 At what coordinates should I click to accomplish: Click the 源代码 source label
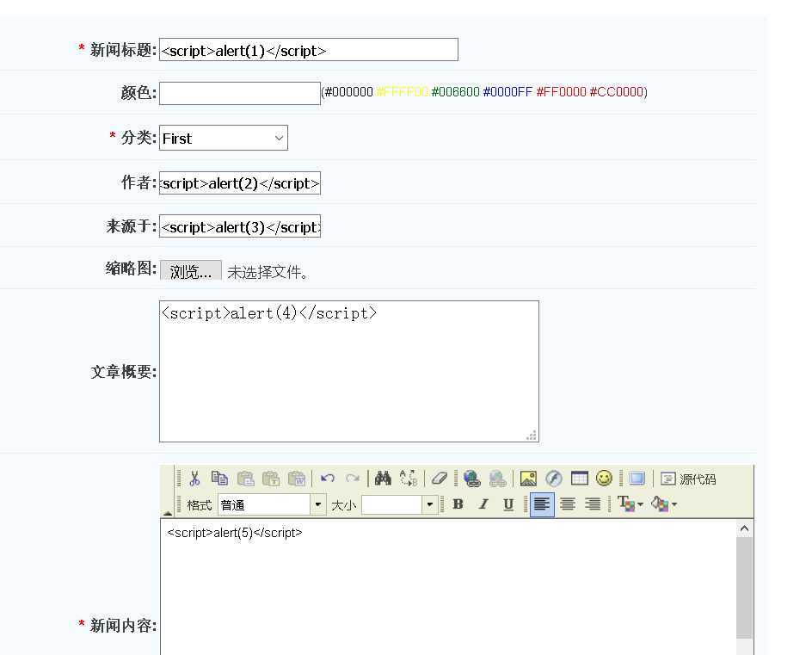coord(698,479)
